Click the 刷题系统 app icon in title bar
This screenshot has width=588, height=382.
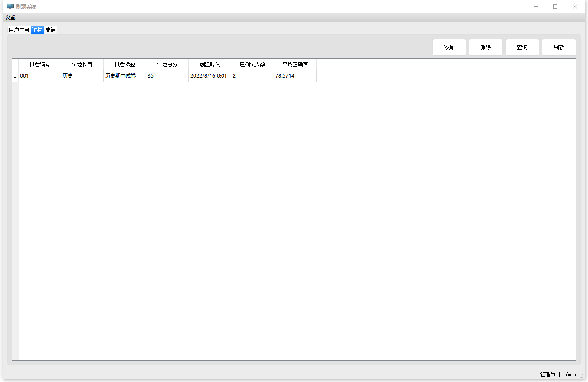(x=10, y=6)
